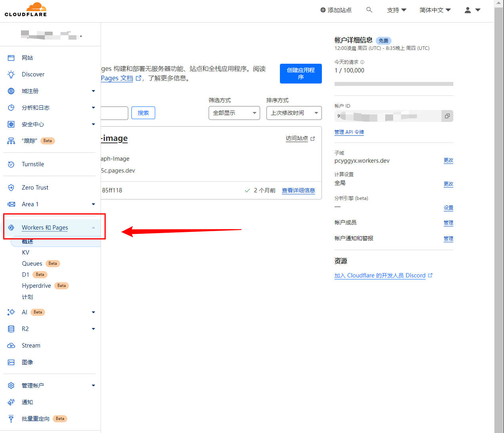Open the 管理 API 令牌 link
This screenshot has height=433, width=504.
tap(349, 132)
